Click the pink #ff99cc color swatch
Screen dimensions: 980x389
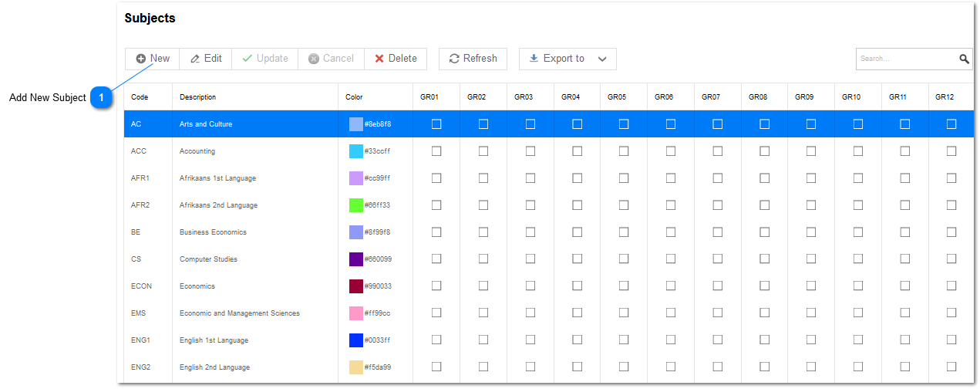(355, 313)
